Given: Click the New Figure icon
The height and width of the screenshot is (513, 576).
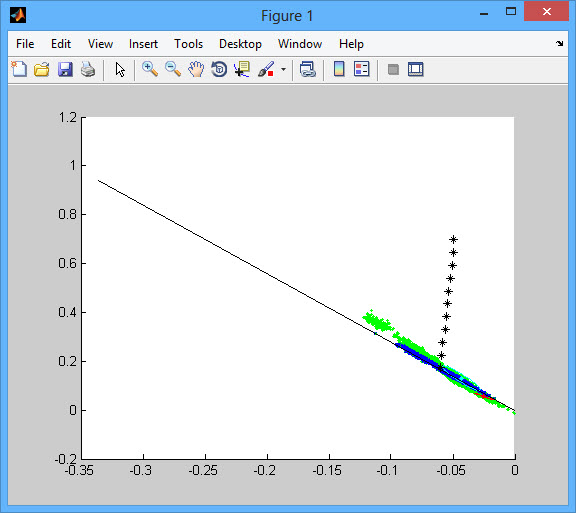Looking at the screenshot, I should (x=19, y=69).
